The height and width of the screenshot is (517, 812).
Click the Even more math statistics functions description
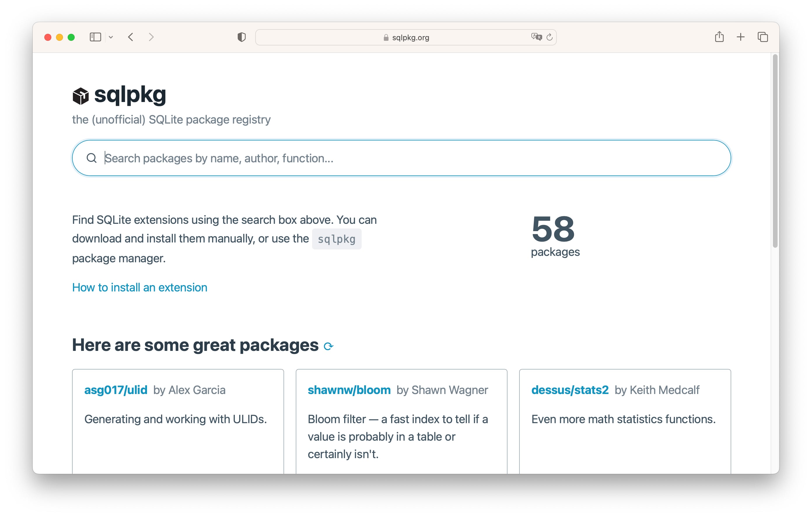(623, 419)
